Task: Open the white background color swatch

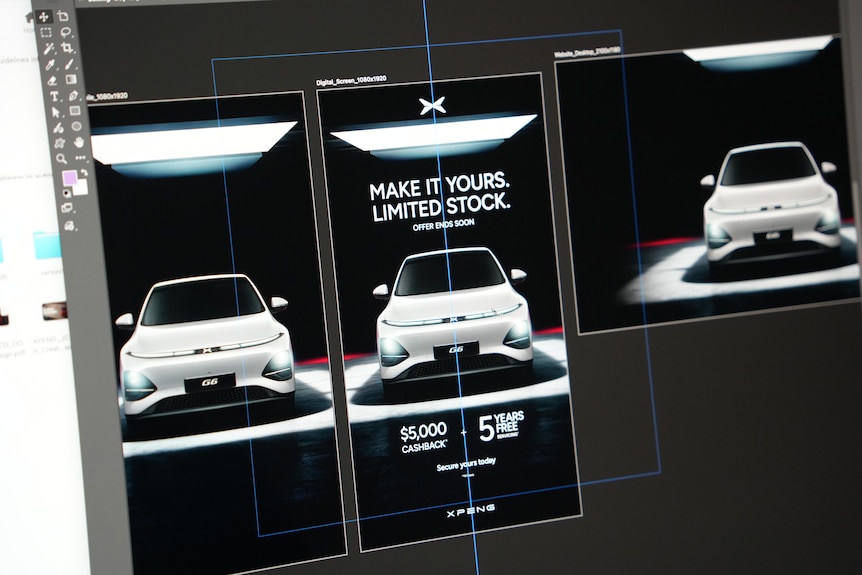Action: pos(81,188)
